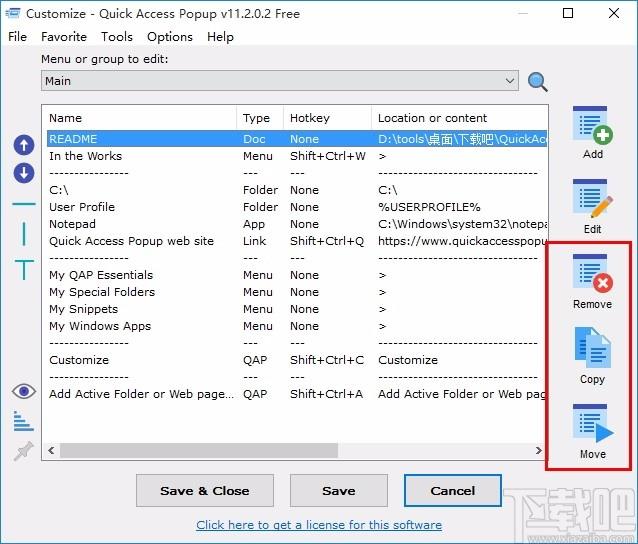Open the File menu

click(17, 37)
